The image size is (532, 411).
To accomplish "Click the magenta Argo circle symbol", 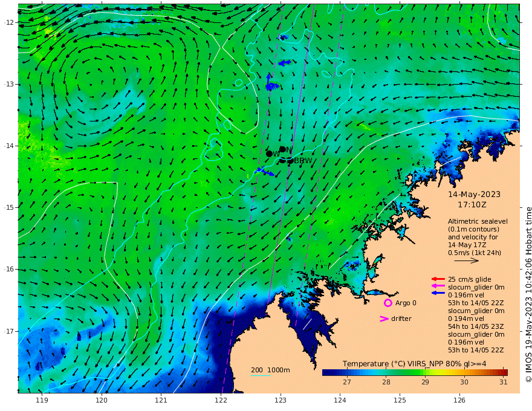I will 388,303.
